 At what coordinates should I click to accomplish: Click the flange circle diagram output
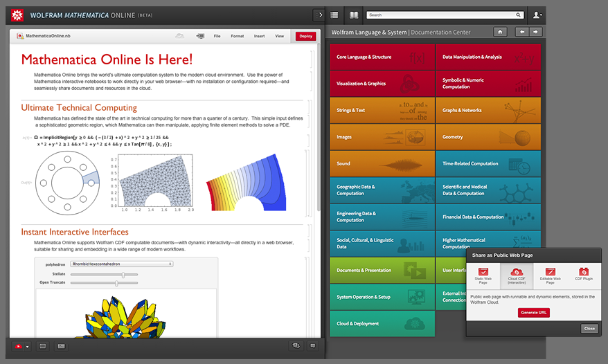[67, 183]
